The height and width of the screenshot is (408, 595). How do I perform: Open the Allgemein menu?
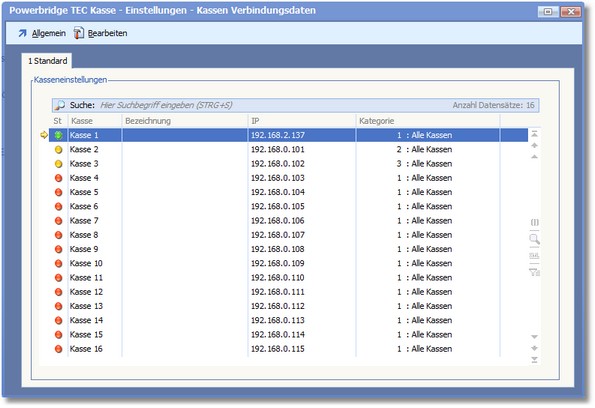pyautogui.click(x=42, y=33)
